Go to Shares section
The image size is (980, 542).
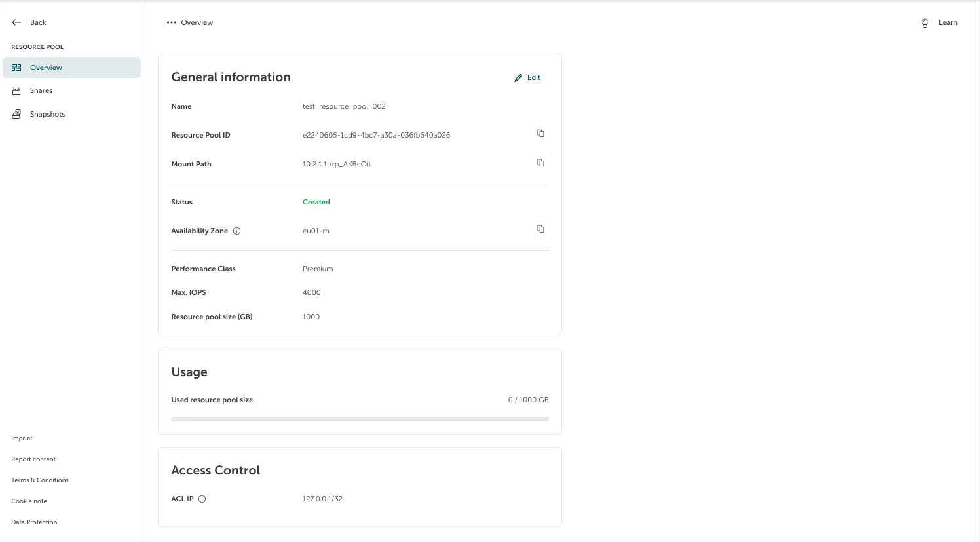(x=41, y=91)
